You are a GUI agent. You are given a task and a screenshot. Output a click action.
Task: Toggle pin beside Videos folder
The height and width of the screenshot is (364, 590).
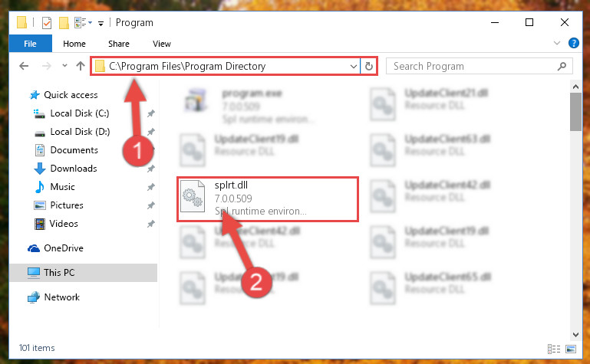(150, 224)
